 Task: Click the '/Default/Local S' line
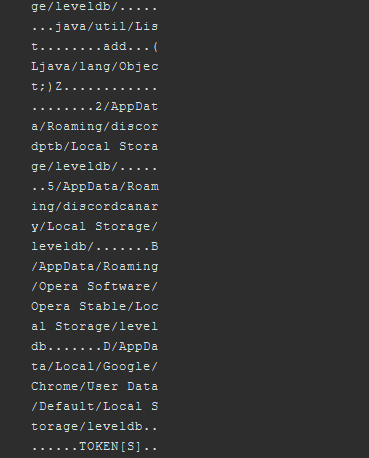click(95, 407)
